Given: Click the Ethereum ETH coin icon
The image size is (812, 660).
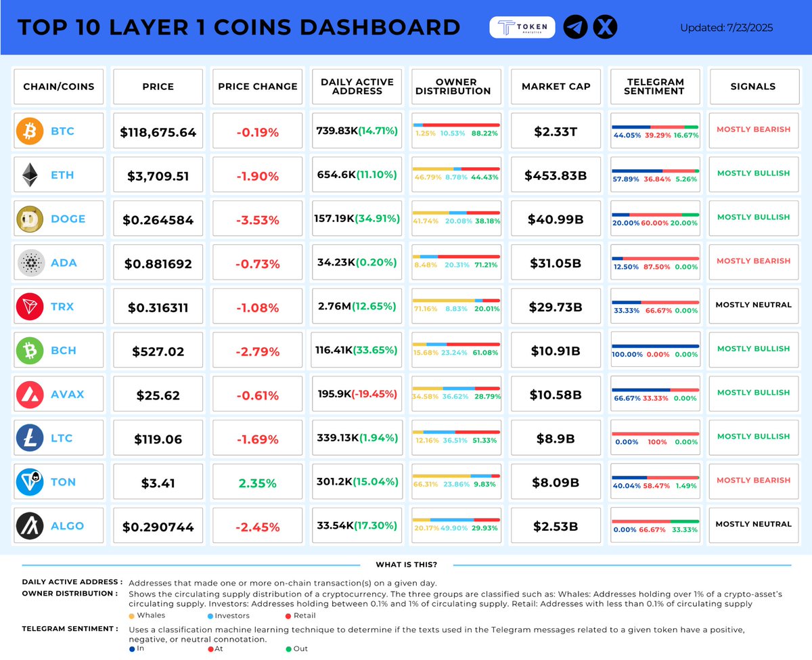Looking at the screenshot, I should click(29, 175).
